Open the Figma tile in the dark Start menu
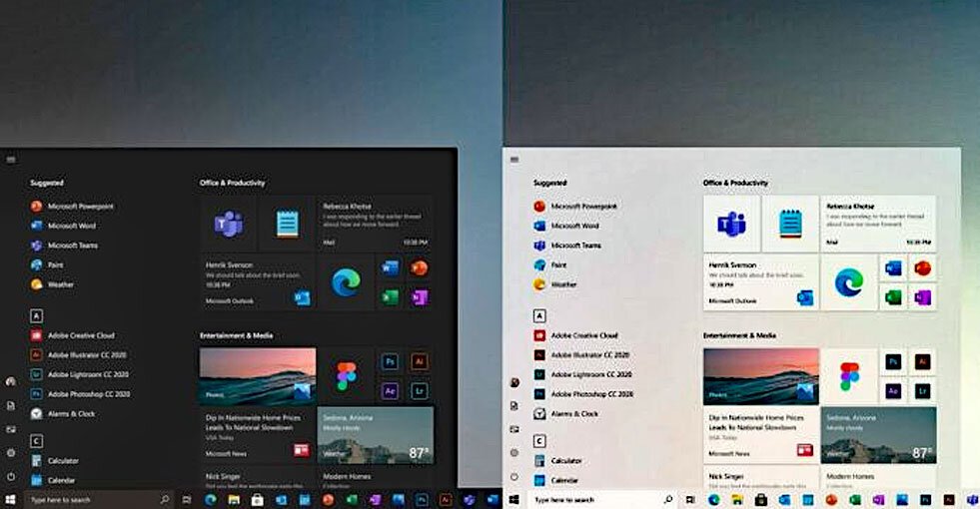The width and height of the screenshot is (980, 509). (x=346, y=376)
